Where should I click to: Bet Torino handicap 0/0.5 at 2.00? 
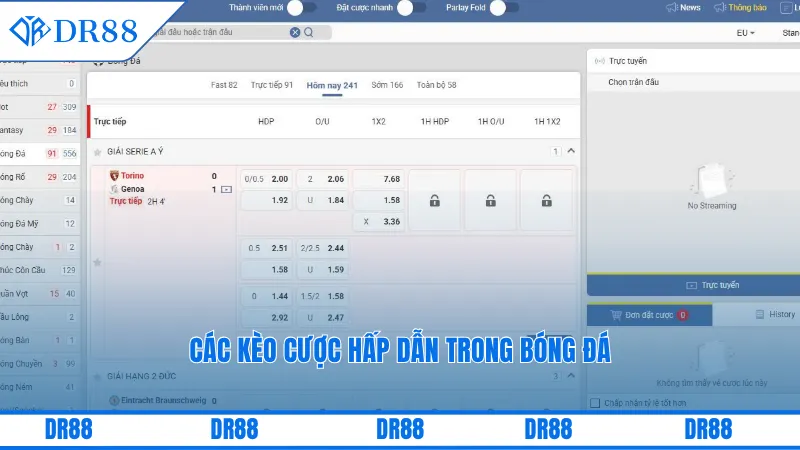click(266, 179)
